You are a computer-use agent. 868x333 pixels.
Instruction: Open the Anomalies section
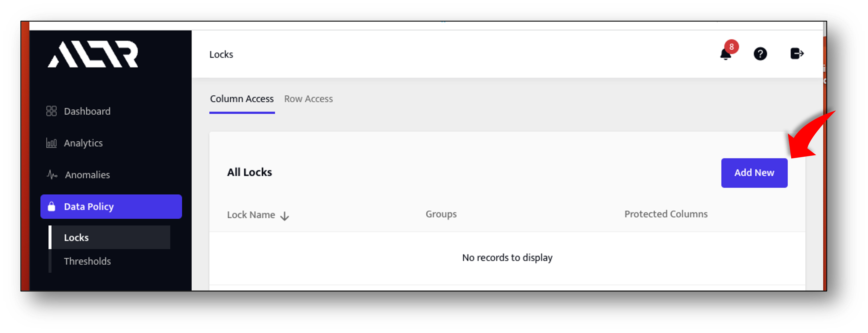click(x=87, y=175)
